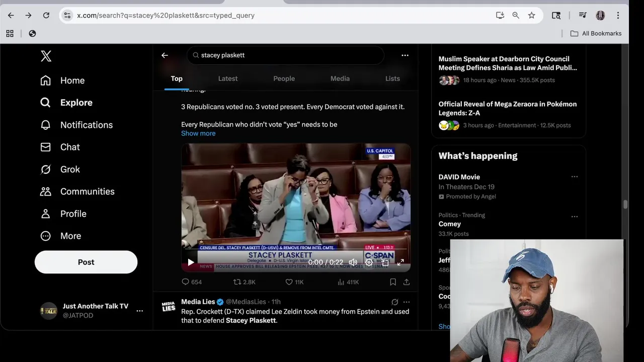
Task: Expand post text with Show more
Action: click(198, 133)
